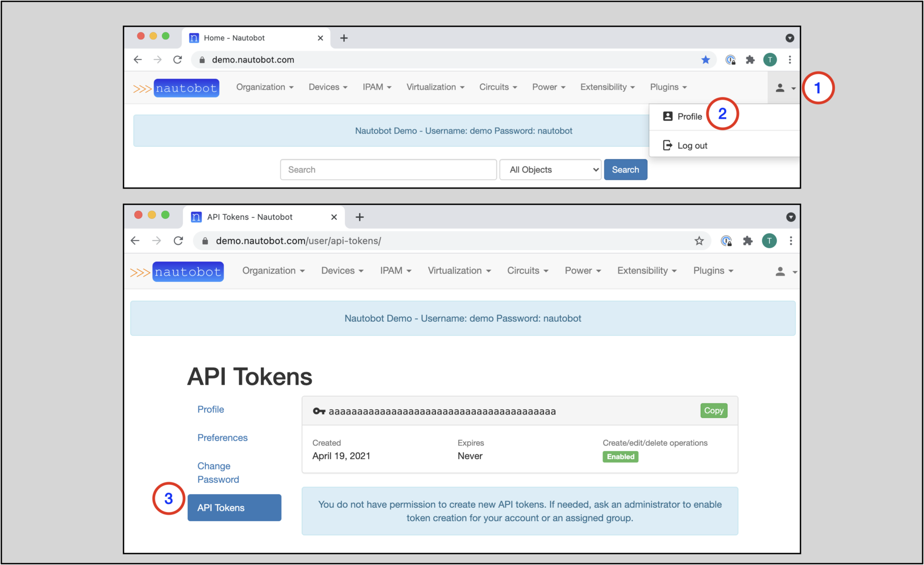Open the All Objects dropdown
The image size is (924, 565).
pos(550,169)
